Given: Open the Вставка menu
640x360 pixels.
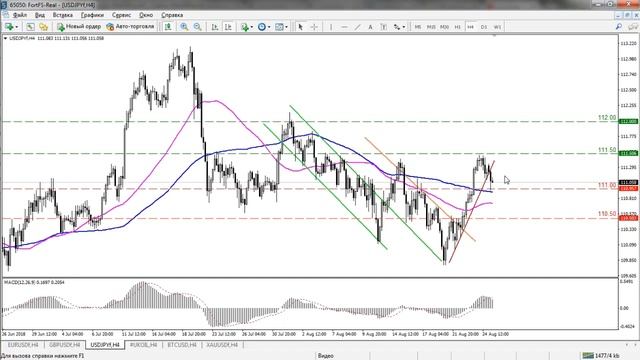Looking at the screenshot, I should coord(62,15).
